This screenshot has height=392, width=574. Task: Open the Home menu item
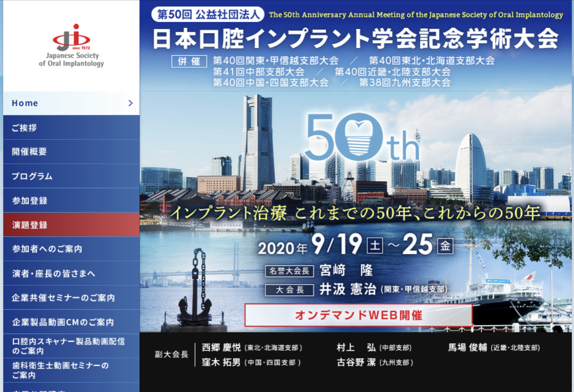tap(71, 103)
